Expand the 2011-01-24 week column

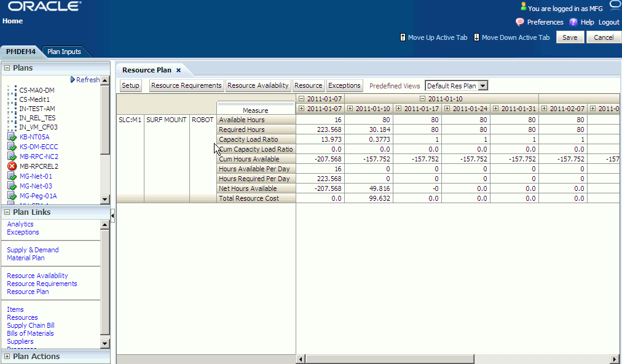pyautogui.click(x=447, y=109)
